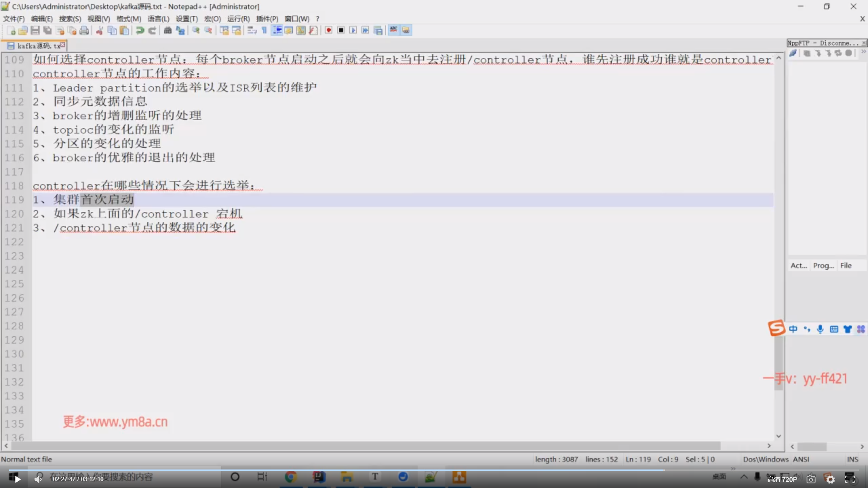Start macro recording with the red dot
The image size is (868, 488).
tap(329, 30)
